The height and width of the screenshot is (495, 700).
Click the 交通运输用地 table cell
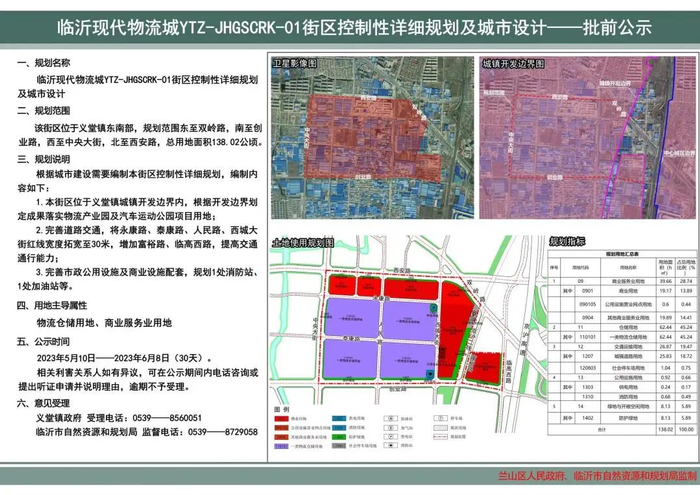(x=628, y=346)
